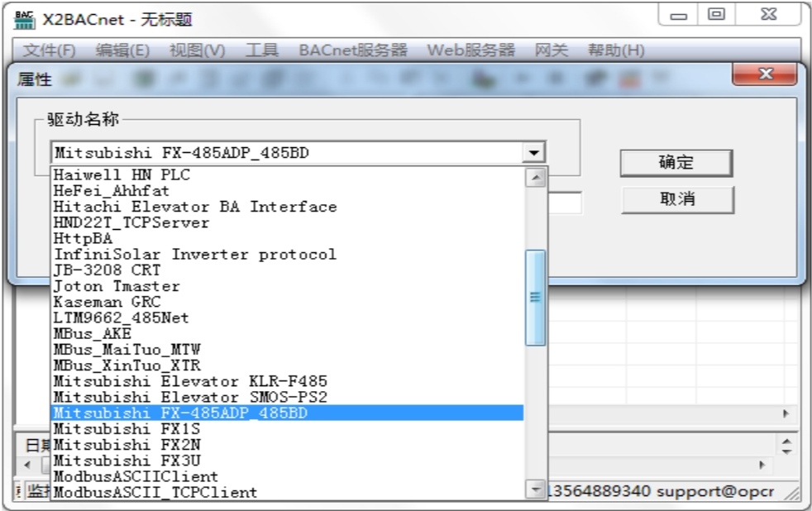Screen dimensions: 812x511
Task: Collapse the driver name combo box arrow
Action: click(x=533, y=153)
